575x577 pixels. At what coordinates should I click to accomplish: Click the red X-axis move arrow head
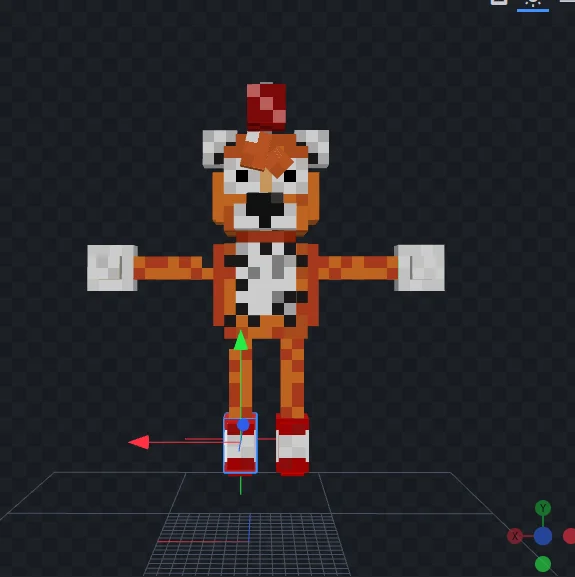pos(139,442)
